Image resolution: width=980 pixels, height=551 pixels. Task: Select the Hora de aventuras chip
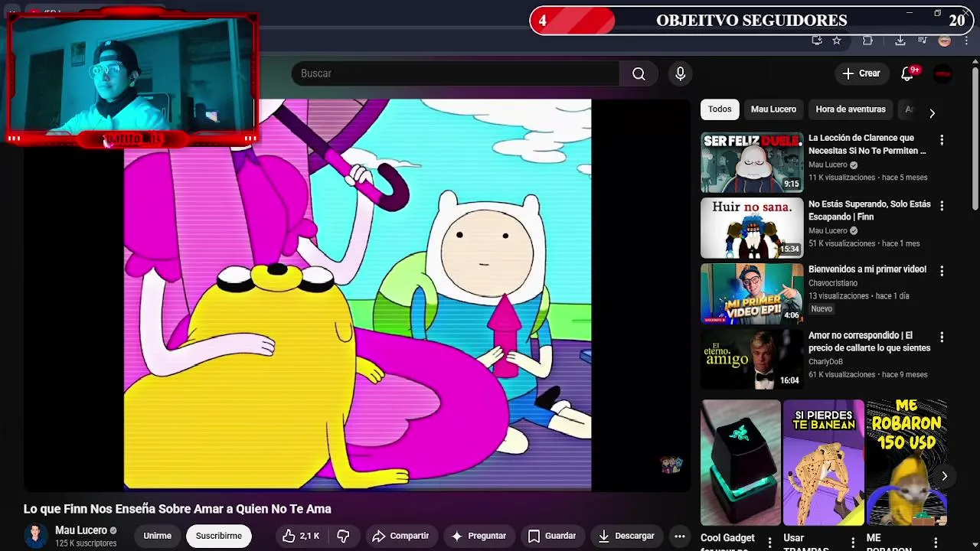tap(851, 109)
